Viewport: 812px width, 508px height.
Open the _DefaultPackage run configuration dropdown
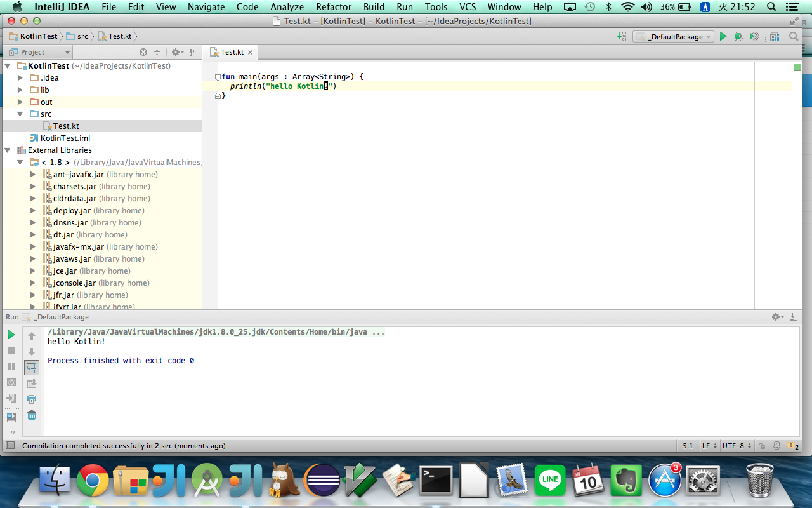point(674,37)
